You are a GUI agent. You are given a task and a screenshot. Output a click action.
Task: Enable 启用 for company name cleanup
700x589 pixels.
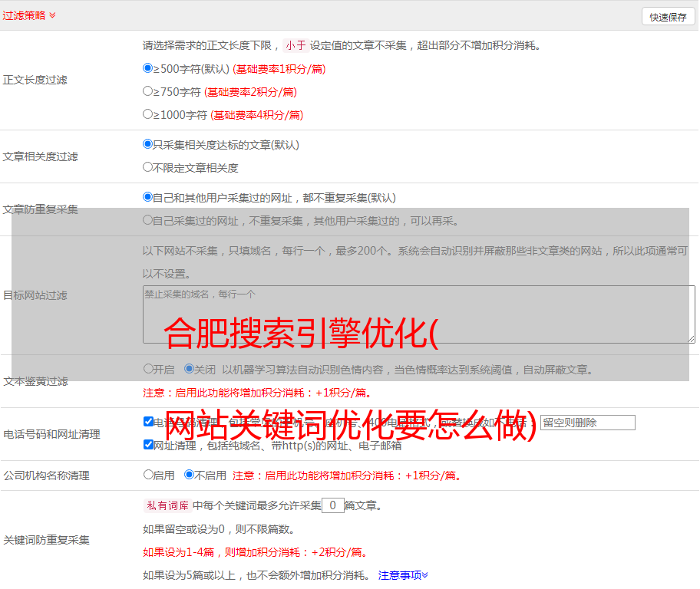coord(148,475)
